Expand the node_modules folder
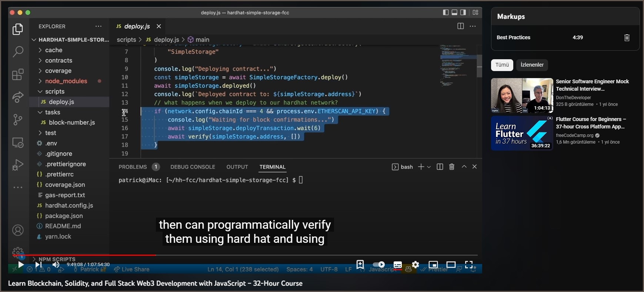This screenshot has width=644, height=292. click(x=66, y=81)
